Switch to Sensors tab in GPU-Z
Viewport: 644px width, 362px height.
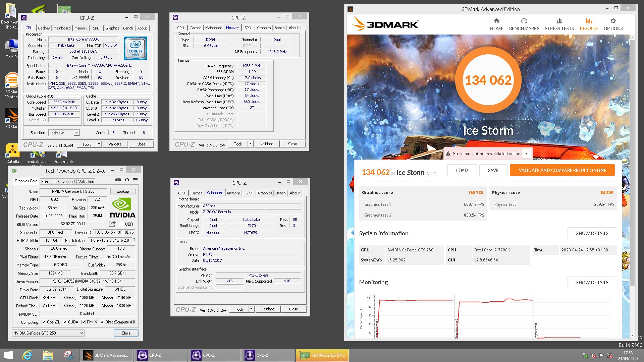tap(47, 181)
